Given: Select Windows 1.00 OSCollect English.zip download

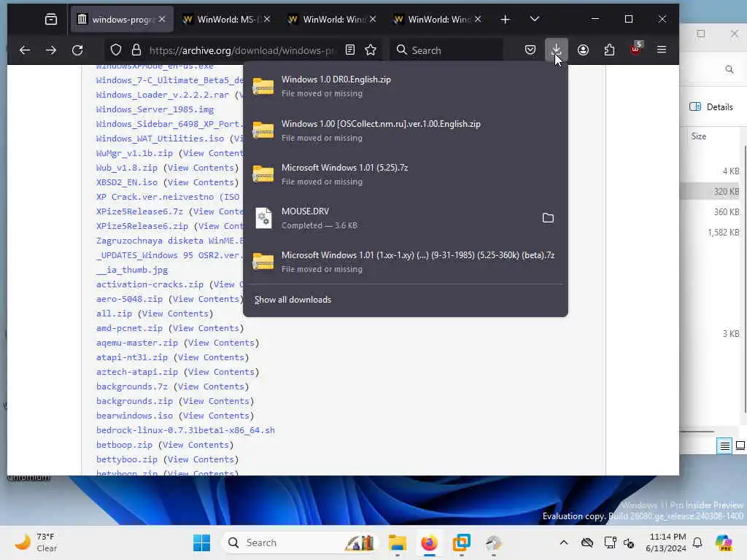Looking at the screenshot, I should pyautogui.click(x=405, y=131).
